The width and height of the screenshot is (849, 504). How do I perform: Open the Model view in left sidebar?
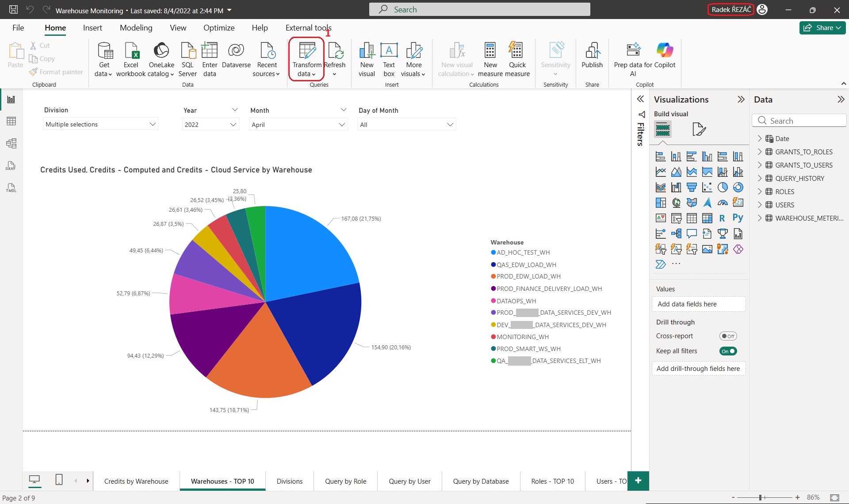click(11, 143)
